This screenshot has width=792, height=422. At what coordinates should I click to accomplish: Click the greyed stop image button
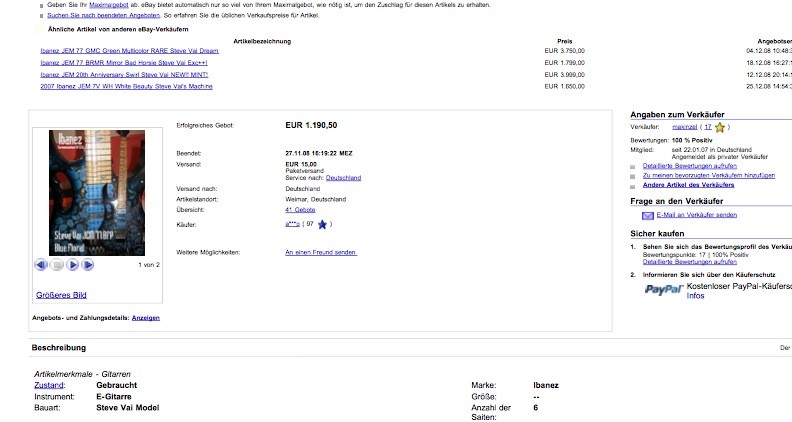pyautogui.click(x=57, y=264)
